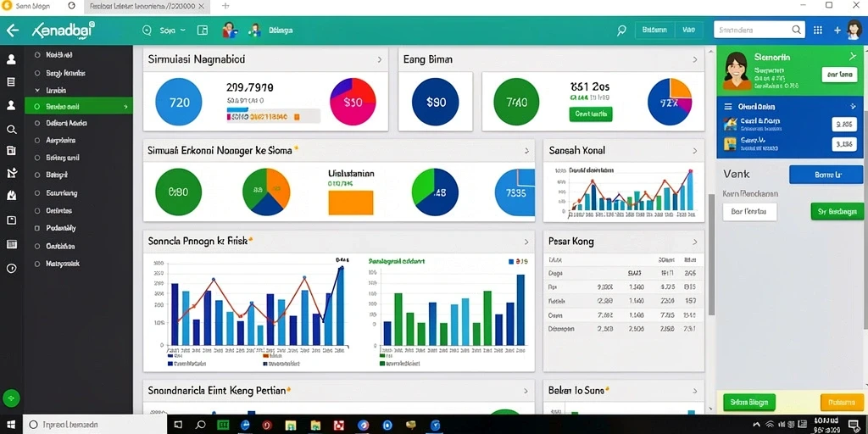
Task: Click the green circular button in sidebar bottom
Action: pyautogui.click(x=11, y=398)
